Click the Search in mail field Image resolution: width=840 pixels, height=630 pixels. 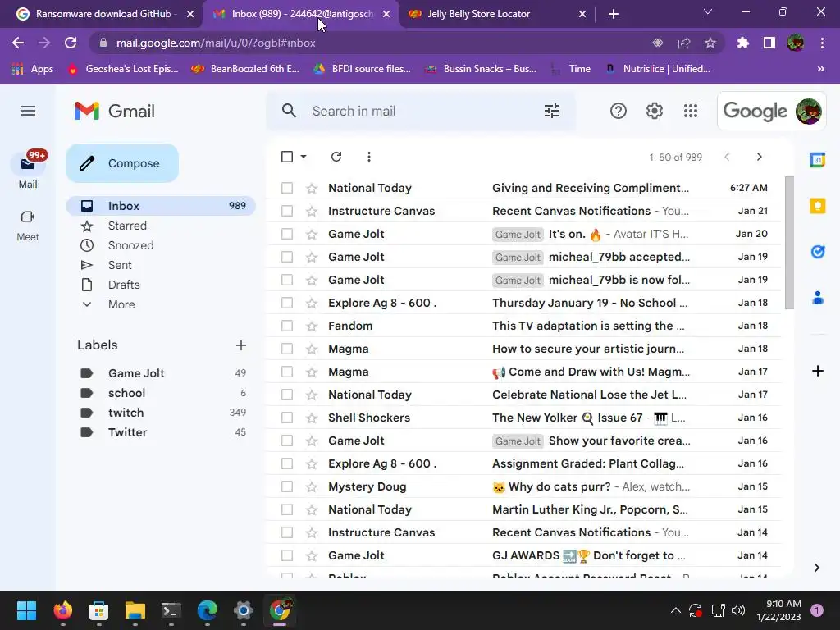point(421,111)
